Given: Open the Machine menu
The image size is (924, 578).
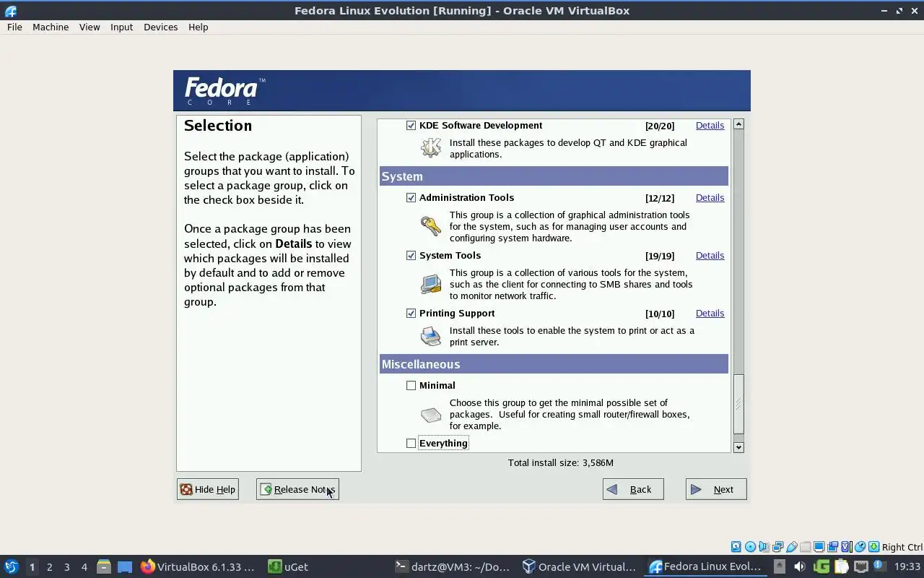Looking at the screenshot, I should (51, 27).
